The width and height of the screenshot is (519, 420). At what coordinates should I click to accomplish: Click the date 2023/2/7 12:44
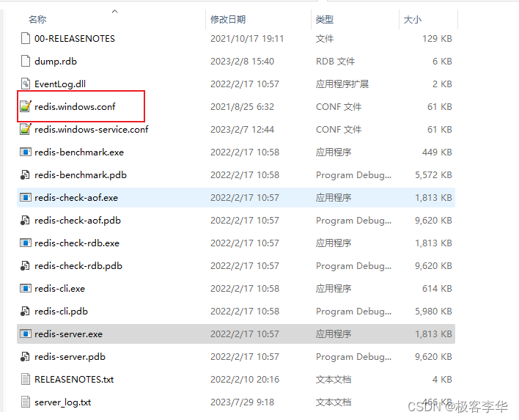243,130
